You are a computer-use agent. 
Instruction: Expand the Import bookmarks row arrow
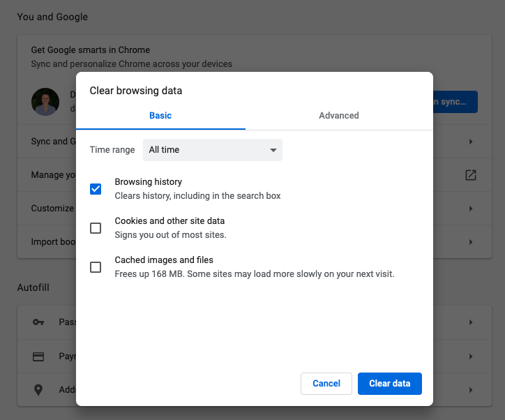click(x=471, y=242)
